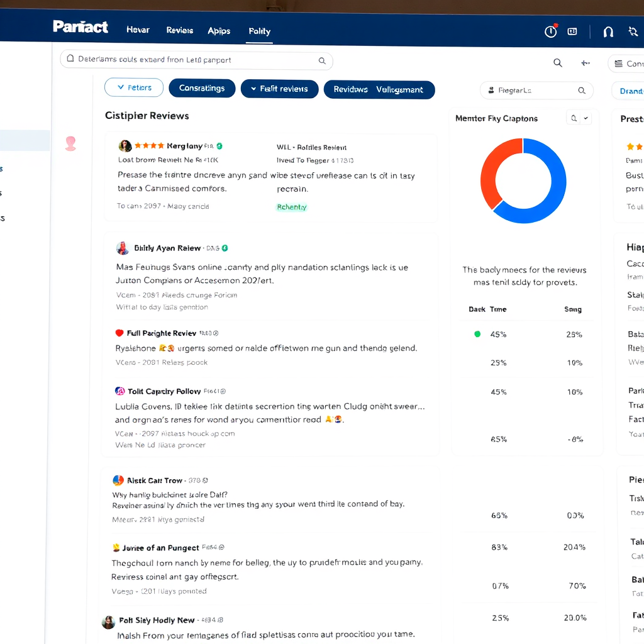Click the Reviews Management button
Image resolution: width=644 pixels, height=644 pixels.
(x=379, y=90)
